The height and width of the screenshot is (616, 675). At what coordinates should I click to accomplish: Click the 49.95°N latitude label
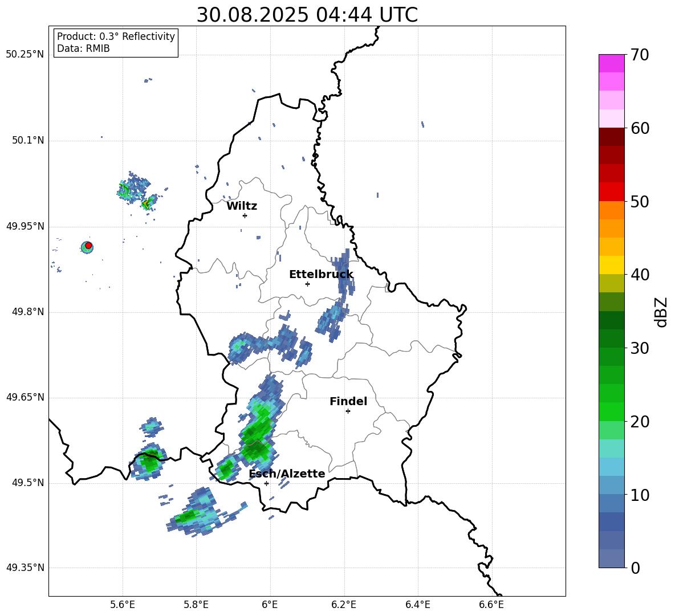(25, 226)
